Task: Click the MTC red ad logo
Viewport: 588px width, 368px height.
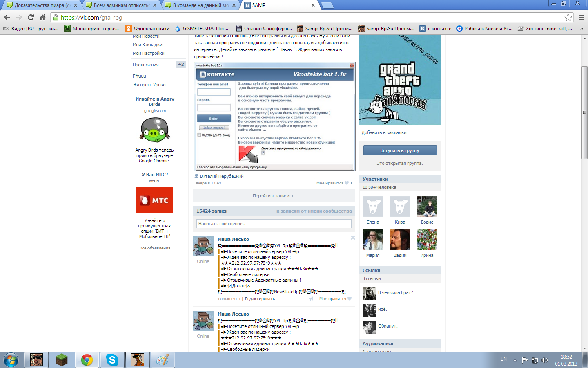Action: coord(155,200)
